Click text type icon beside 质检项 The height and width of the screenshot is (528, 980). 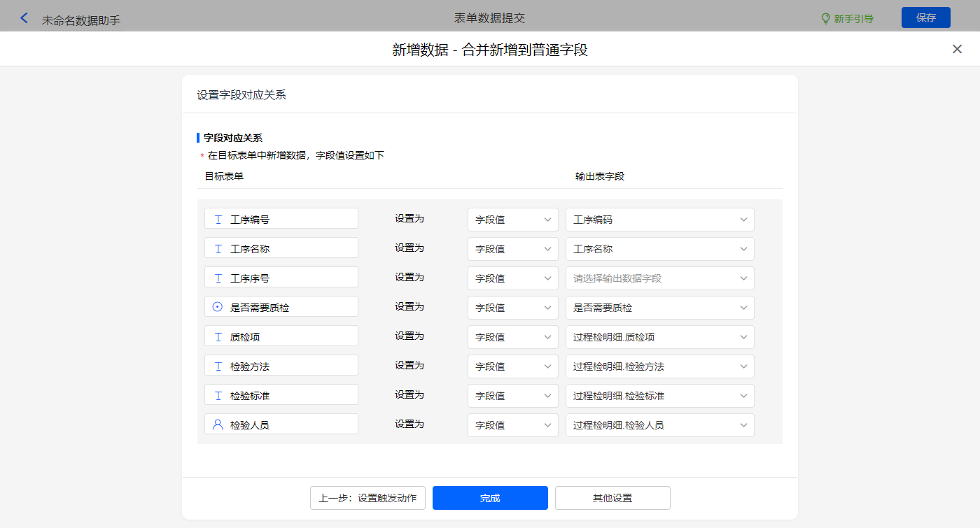coord(218,337)
